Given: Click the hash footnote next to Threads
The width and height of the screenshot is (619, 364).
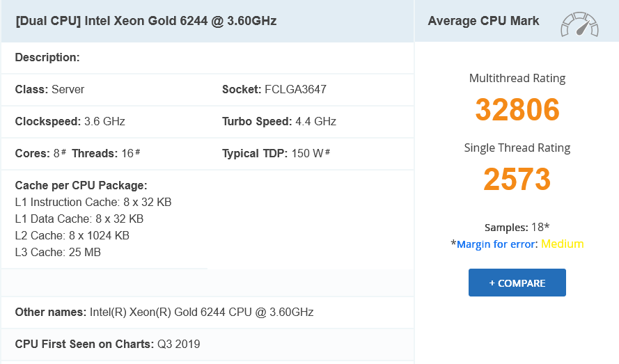Looking at the screenshot, I should pos(137,152).
